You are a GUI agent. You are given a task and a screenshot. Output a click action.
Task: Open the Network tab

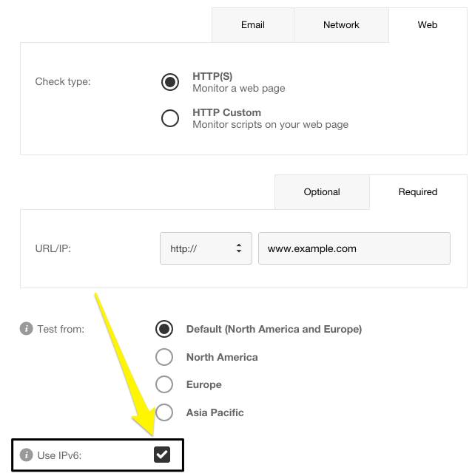click(x=341, y=25)
